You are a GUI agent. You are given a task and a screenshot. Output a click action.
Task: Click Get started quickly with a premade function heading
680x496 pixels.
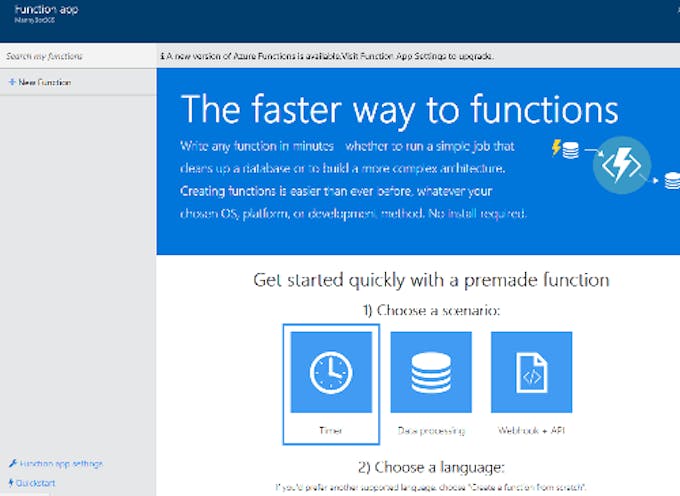432,280
